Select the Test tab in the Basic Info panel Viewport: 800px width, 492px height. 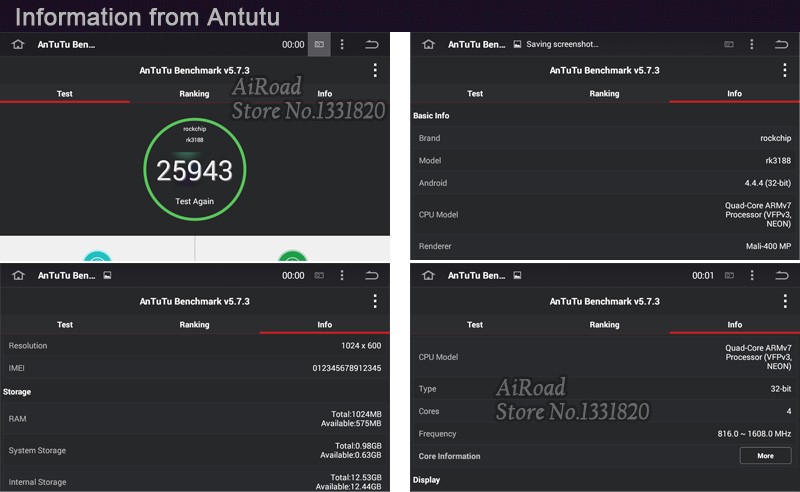click(475, 94)
